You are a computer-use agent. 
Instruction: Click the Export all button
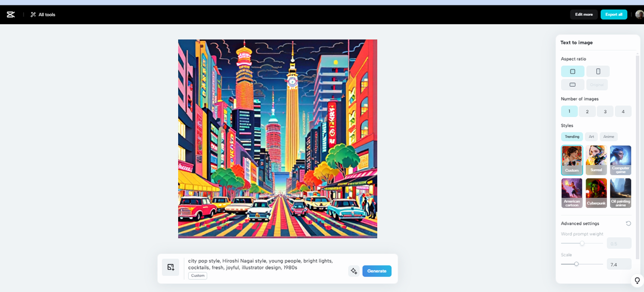[x=614, y=15]
